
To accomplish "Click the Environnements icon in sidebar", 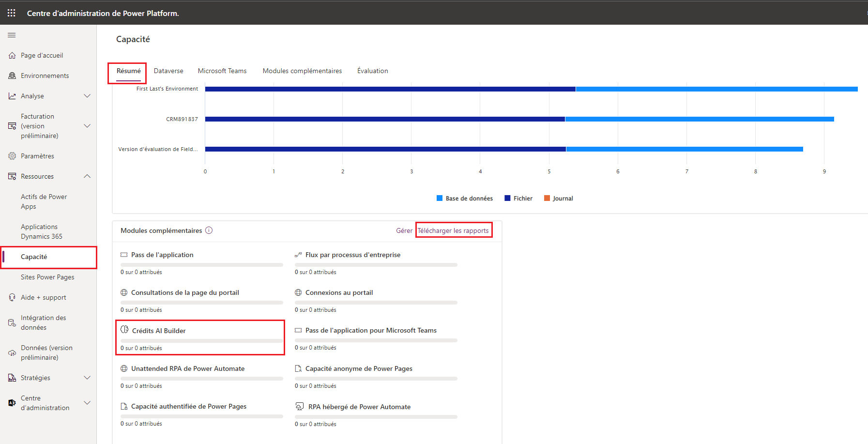I will pyautogui.click(x=12, y=76).
